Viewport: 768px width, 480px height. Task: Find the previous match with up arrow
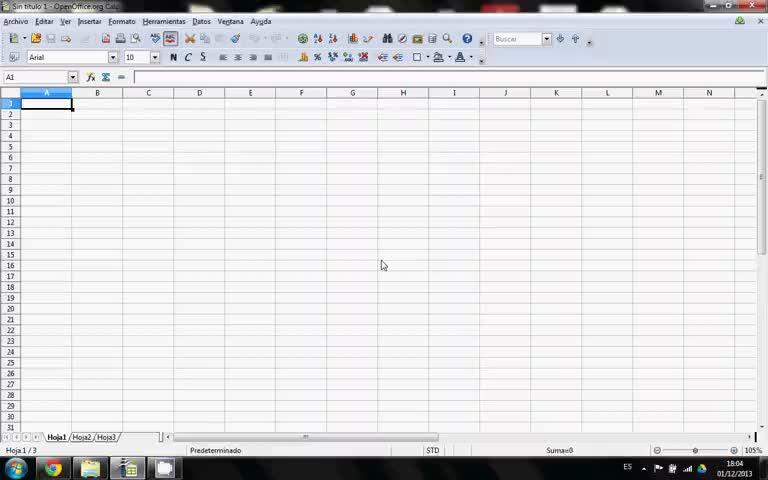tap(576, 38)
